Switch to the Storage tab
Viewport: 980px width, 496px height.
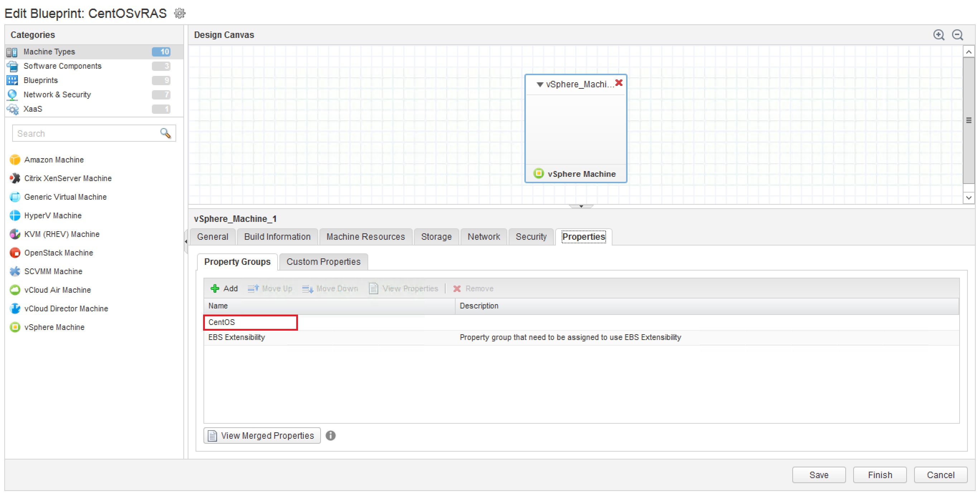[x=436, y=237]
